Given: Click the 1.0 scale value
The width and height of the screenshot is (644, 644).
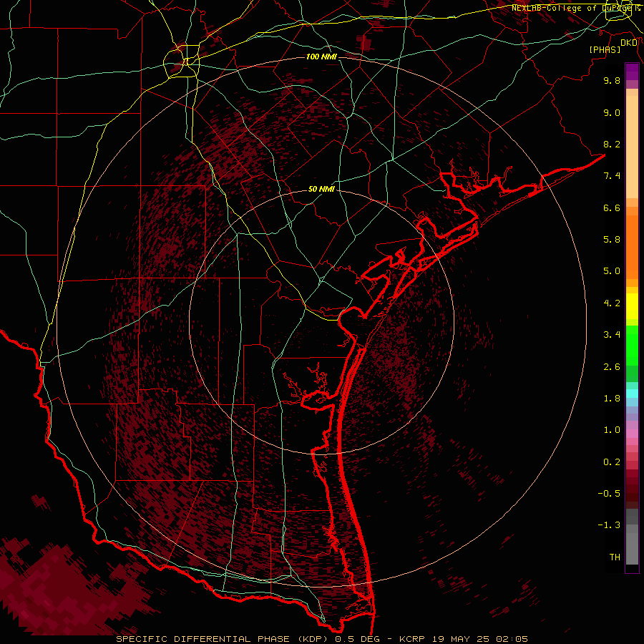Looking at the screenshot, I should [x=612, y=430].
